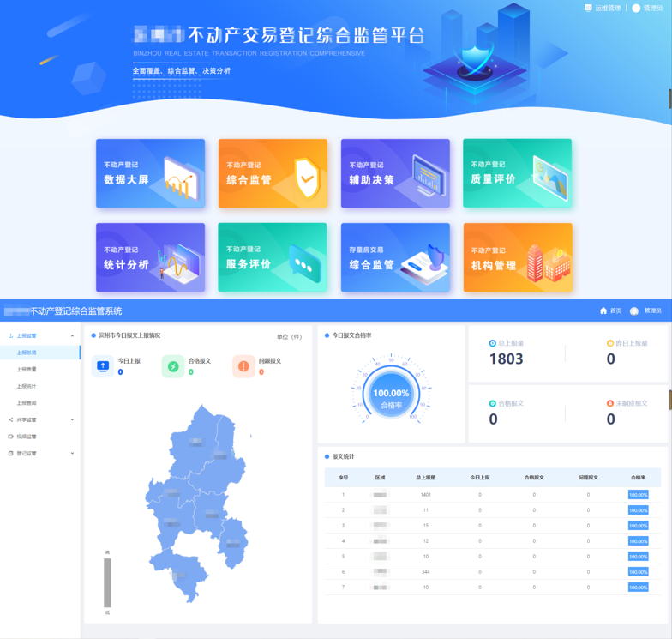The image size is (672, 639).
Task: Open the 机构管理 buildings card
Action: (517, 257)
